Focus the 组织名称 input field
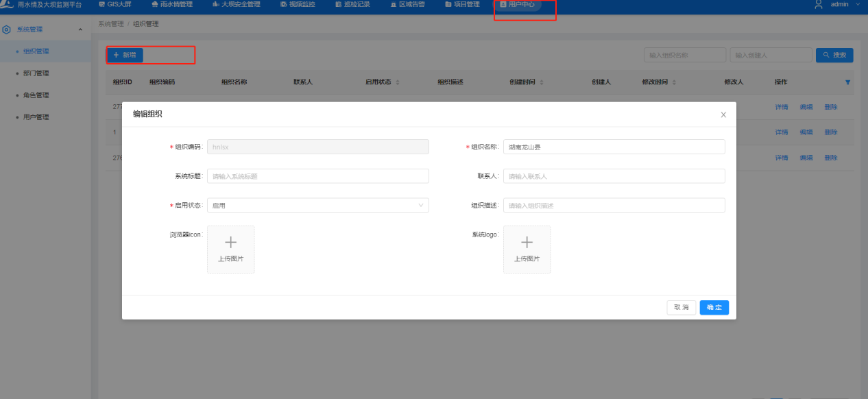Screen dimensions: 868x399 coord(614,147)
